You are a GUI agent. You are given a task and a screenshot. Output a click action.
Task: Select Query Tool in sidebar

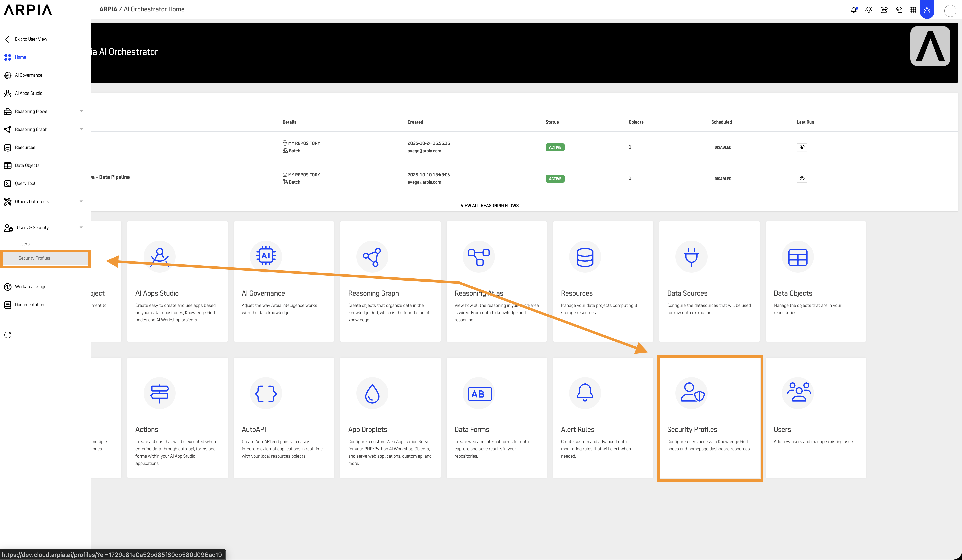(25, 183)
